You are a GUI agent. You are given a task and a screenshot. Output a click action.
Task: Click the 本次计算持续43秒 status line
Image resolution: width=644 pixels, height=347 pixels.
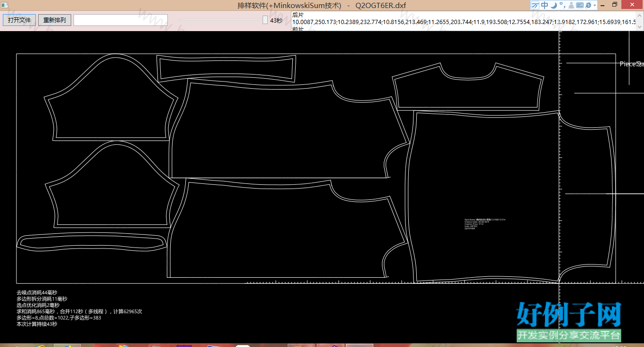tap(37, 324)
